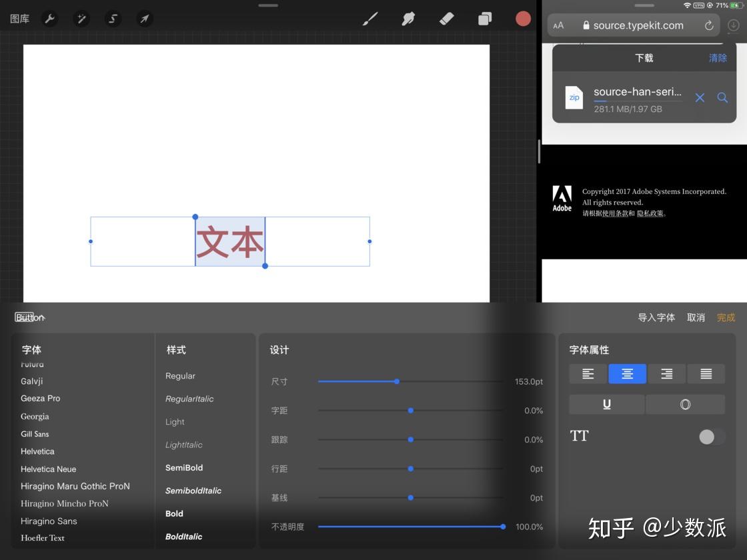747x560 pixels.
Task: Open the Brush library
Action: click(370, 19)
